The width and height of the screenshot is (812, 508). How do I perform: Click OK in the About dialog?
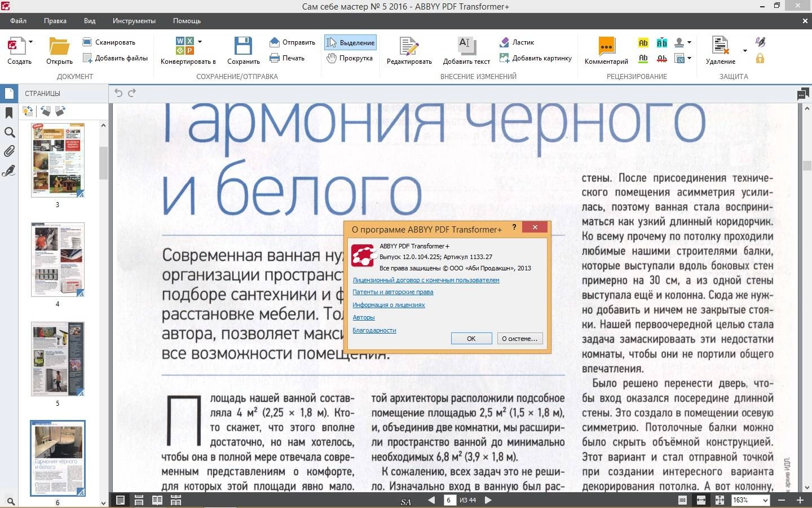471,339
